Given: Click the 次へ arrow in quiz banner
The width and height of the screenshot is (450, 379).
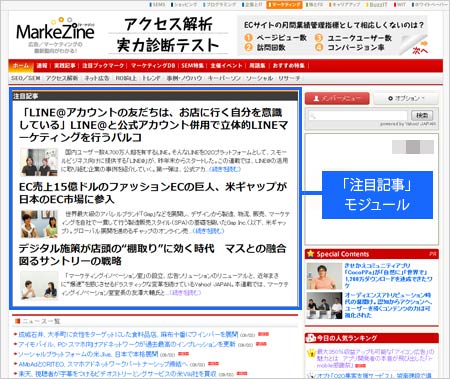Looking at the screenshot, I should click(x=420, y=48).
